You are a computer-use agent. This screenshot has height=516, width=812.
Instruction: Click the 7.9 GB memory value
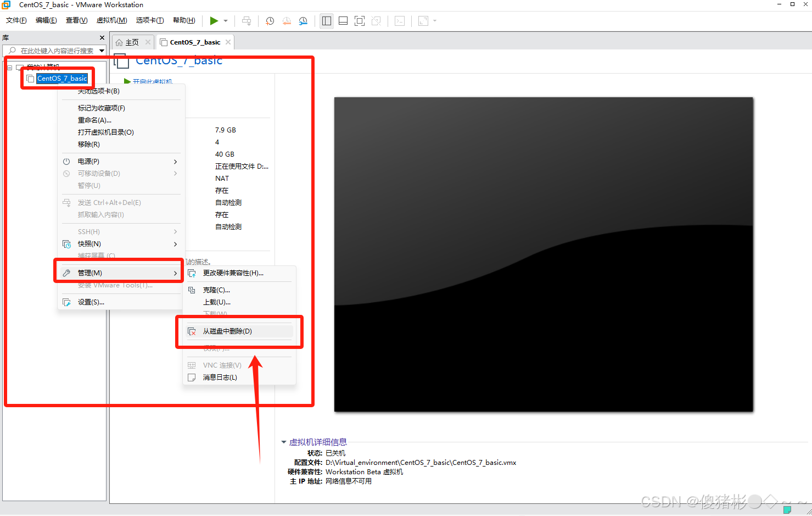click(225, 130)
